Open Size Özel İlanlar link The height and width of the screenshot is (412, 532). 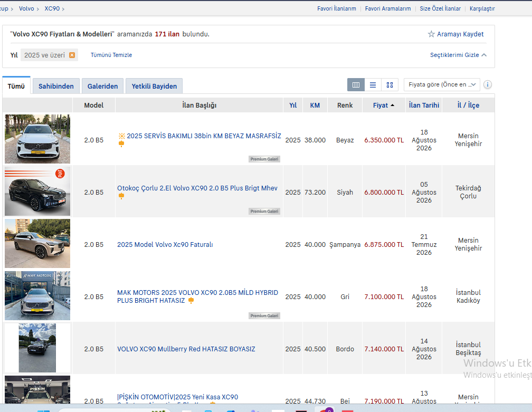[440, 8]
